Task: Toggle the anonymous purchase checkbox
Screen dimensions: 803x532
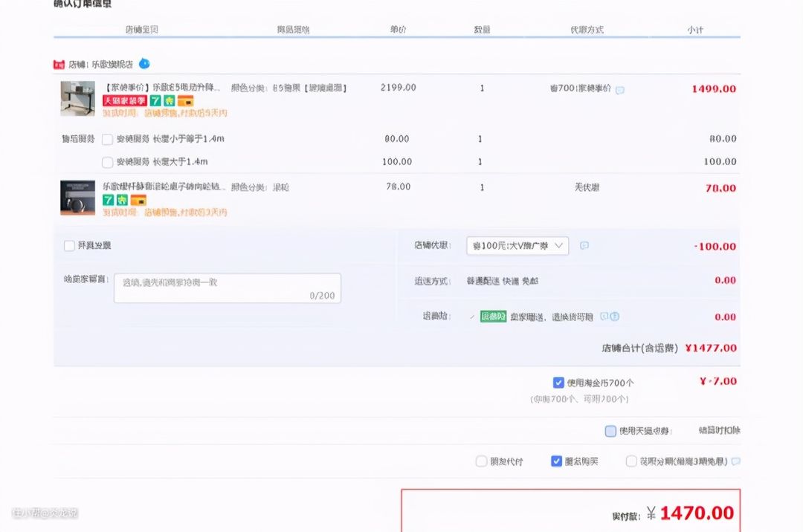Action: pos(556,461)
